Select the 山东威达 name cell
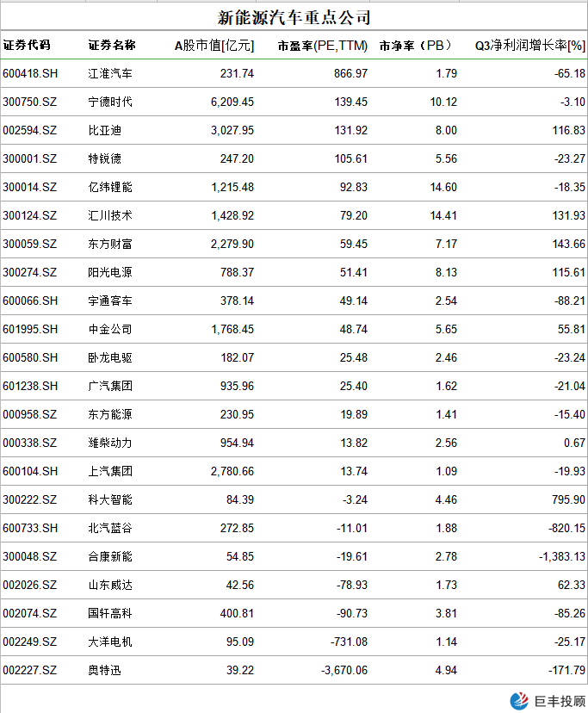Image resolution: width=588 pixels, height=713 pixels. pos(110,586)
